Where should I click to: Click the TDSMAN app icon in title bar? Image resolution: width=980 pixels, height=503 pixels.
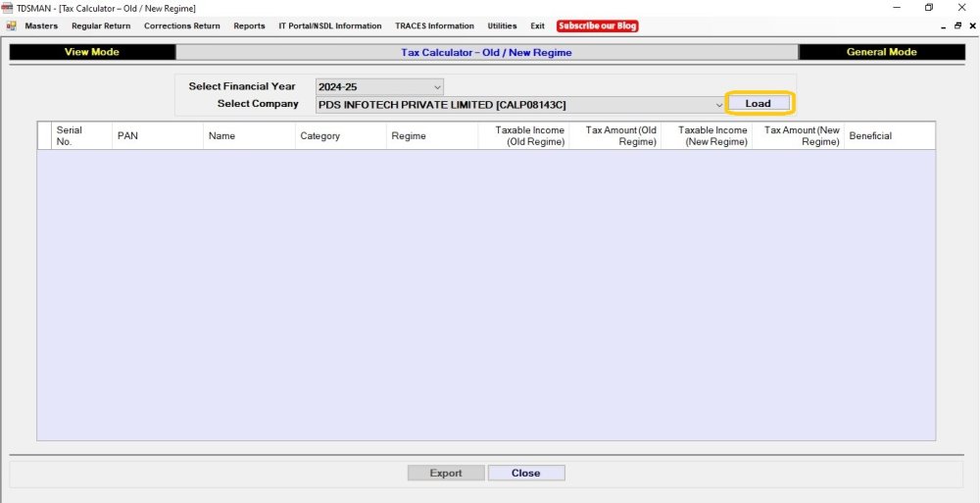pos(7,8)
